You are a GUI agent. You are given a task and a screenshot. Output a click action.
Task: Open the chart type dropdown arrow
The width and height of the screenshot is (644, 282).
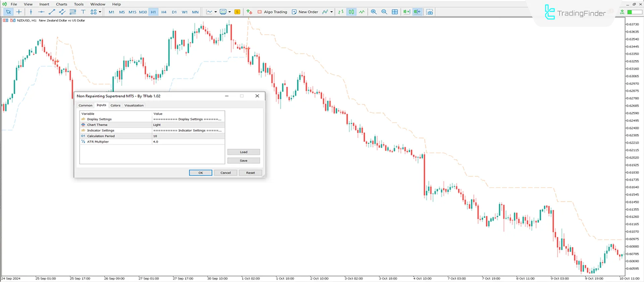tap(215, 12)
